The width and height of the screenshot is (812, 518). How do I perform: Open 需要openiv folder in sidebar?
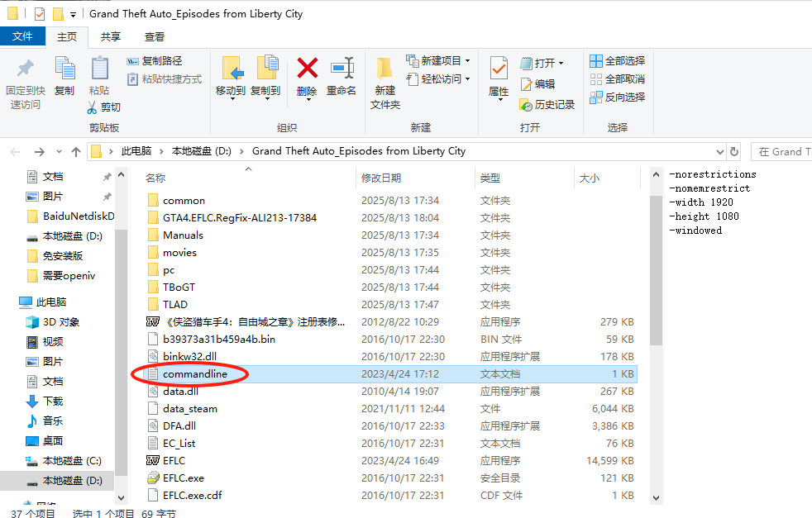coord(69,275)
